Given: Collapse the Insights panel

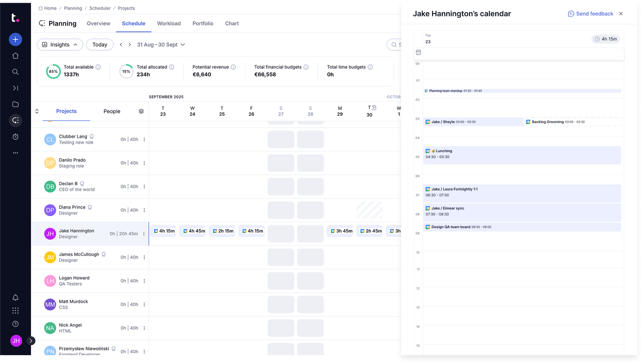Looking at the screenshot, I should pos(60,45).
